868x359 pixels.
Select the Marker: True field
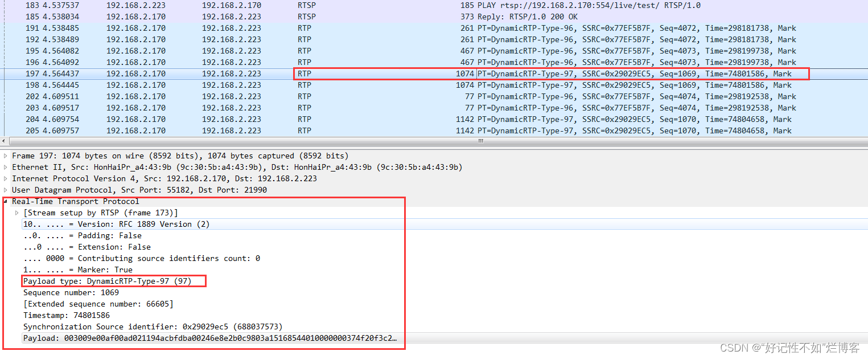point(78,270)
